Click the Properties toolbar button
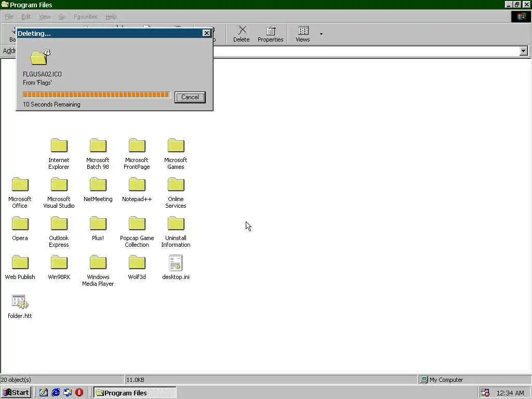Viewport: 532px width, 399px height. (270, 34)
